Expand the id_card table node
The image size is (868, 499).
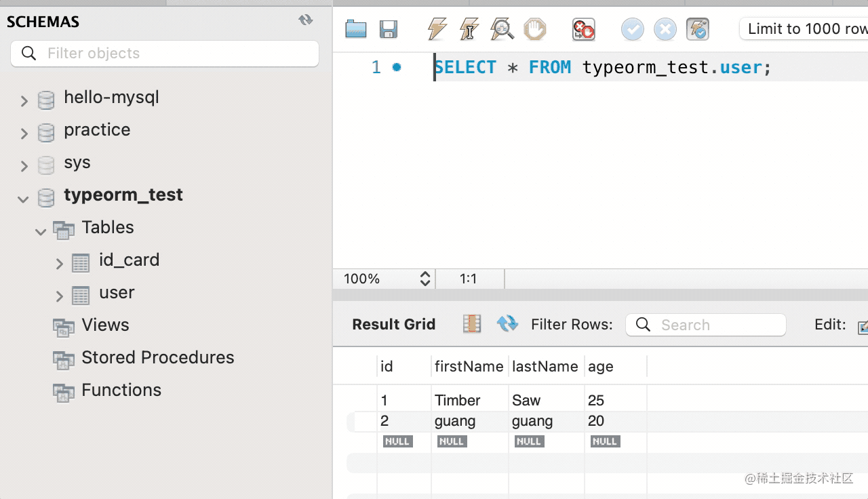tap(60, 264)
